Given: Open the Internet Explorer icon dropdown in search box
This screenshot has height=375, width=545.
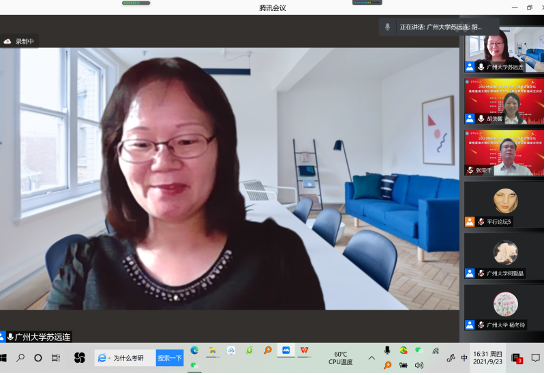Looking at the screenshot, I should (x=103, y=358).
